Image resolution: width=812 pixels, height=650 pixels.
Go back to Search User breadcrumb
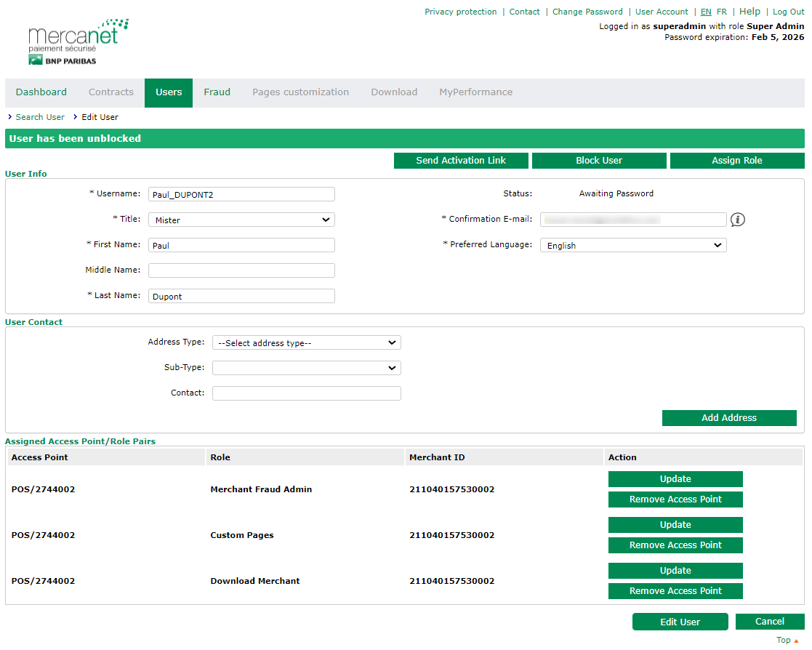[x=40, y=117]
